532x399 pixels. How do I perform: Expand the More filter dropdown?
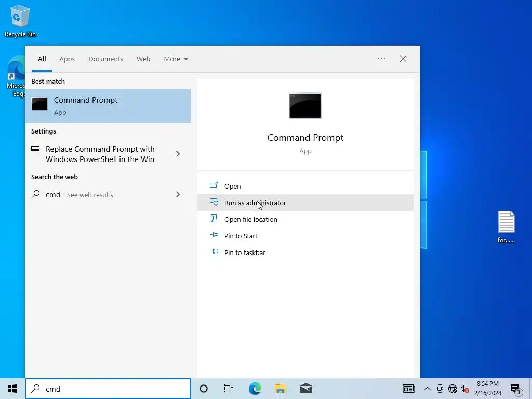176,59
